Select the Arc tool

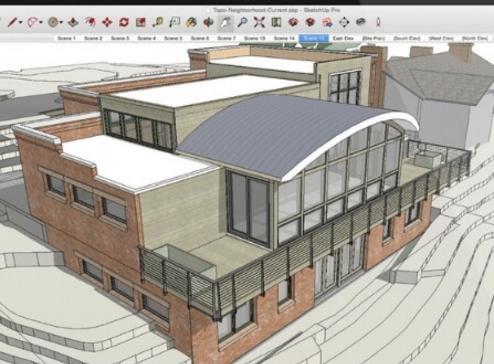click(32, 22)
